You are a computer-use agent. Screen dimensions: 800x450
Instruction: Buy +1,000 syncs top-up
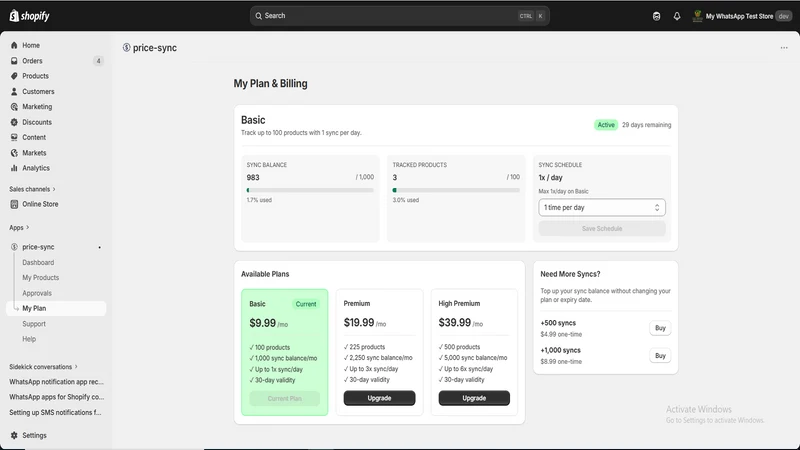pyautogui.click(x=660, y=356)
